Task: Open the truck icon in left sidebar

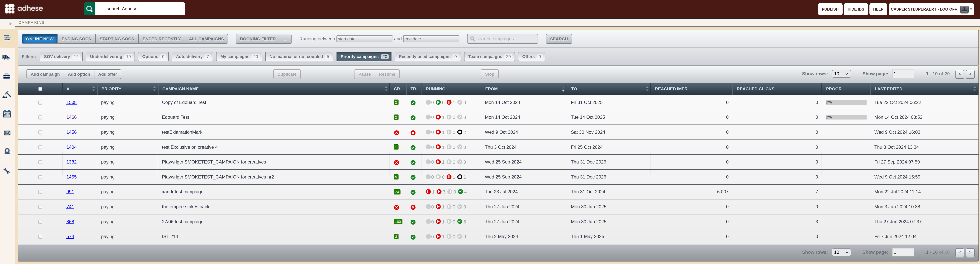Action: [7, 57]
